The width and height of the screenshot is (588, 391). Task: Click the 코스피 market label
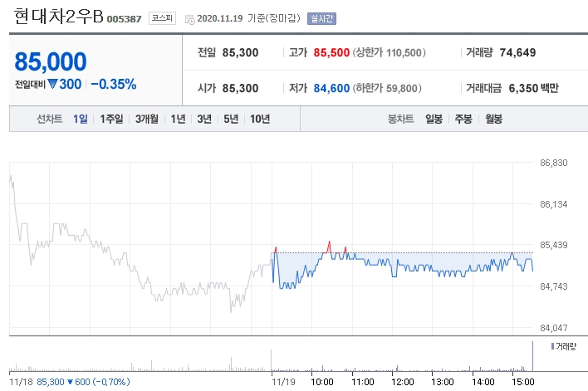[x=162, y=18]
